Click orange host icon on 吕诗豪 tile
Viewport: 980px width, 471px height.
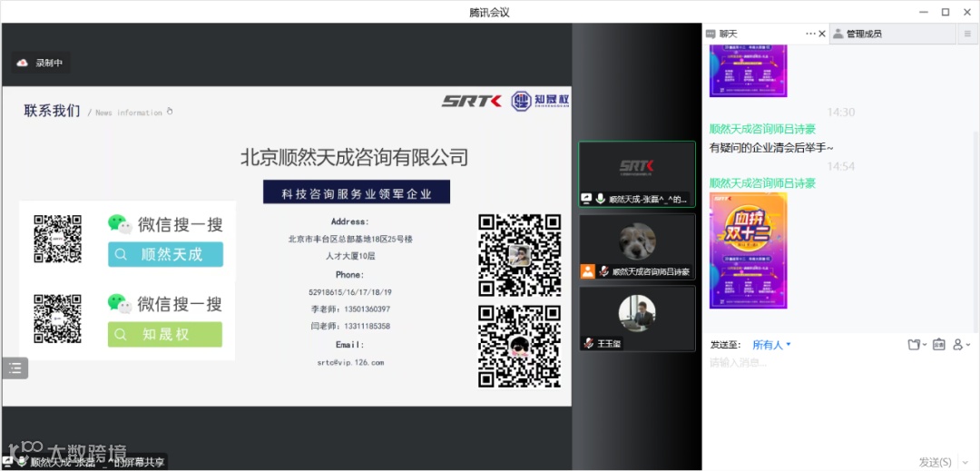coord(587,271)
